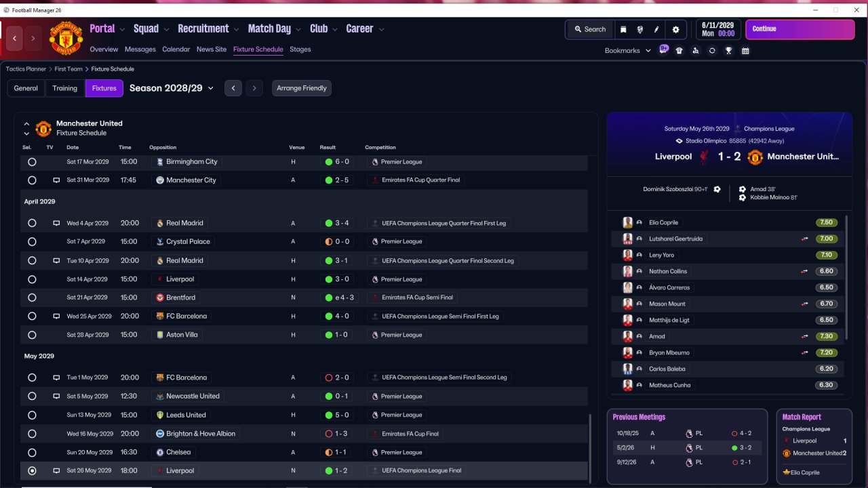Click the Brentford badge in fixtures
This screenshot has width=868, height=488.
tap(159, 298)
